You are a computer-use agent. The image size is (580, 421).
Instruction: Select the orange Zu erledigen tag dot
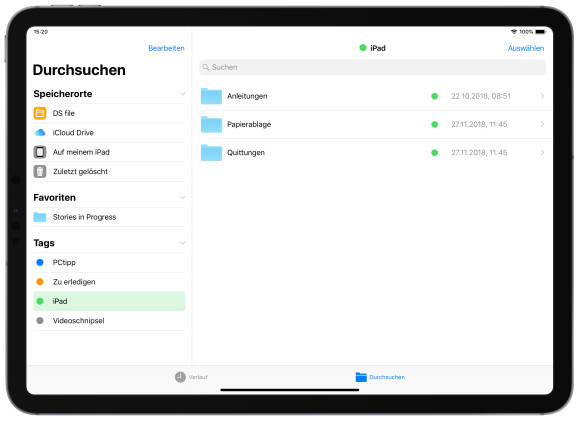coord(40,282)
